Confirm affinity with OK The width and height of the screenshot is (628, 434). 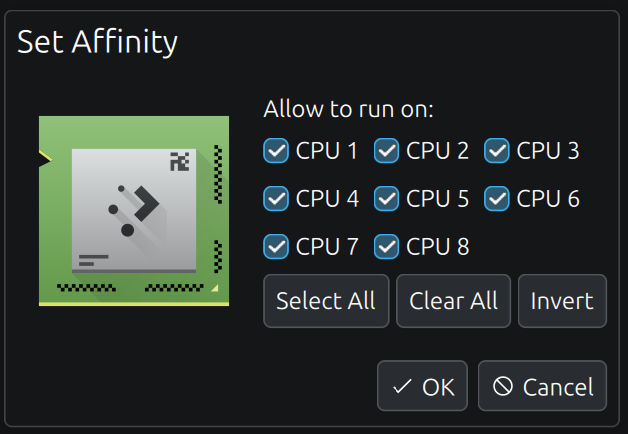(422, 386)
